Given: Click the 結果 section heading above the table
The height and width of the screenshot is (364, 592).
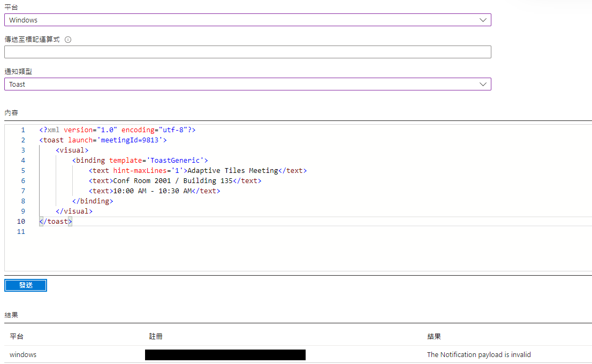Looking at the screenshot, I should pos(11,315).
